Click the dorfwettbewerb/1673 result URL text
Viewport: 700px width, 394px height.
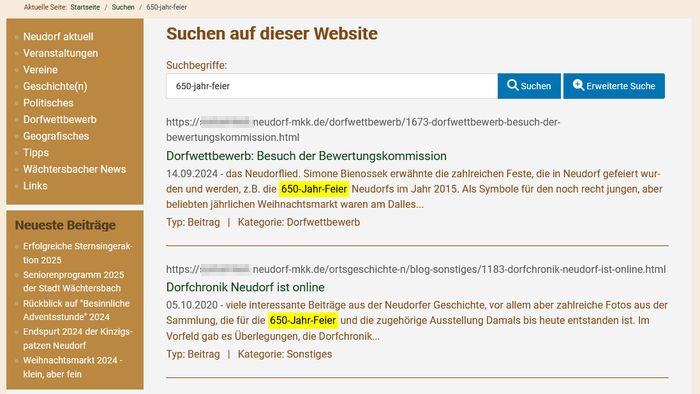click(363, 129)
